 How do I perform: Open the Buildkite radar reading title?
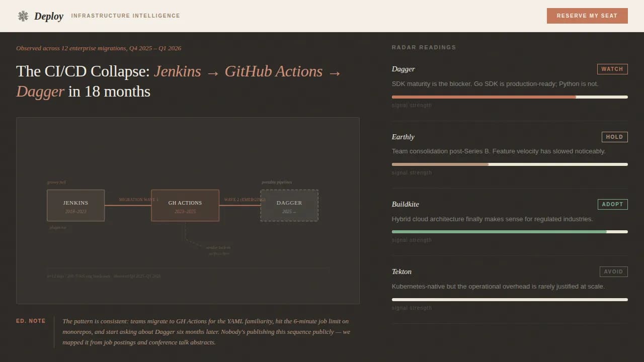point(406,204)
